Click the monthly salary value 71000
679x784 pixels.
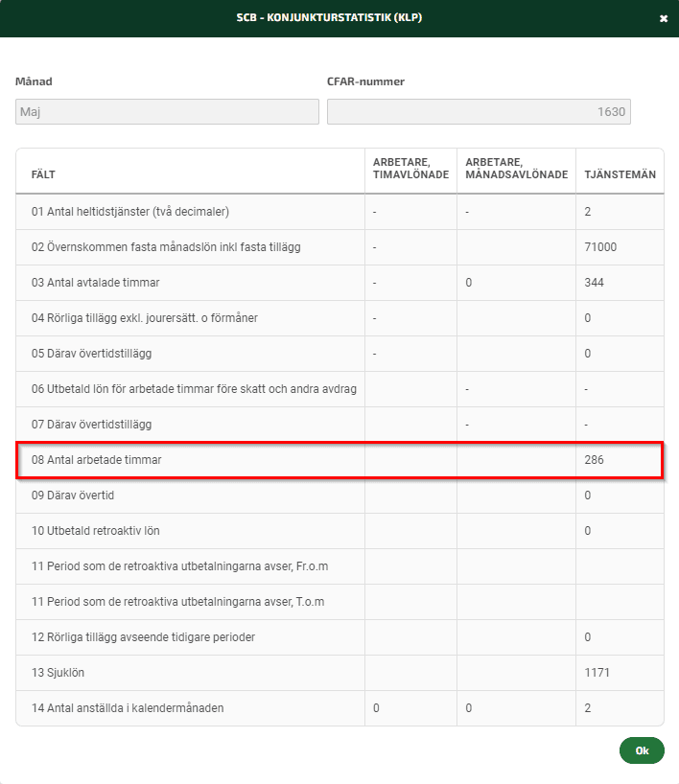pyautogui.click(x=600, y=247)
